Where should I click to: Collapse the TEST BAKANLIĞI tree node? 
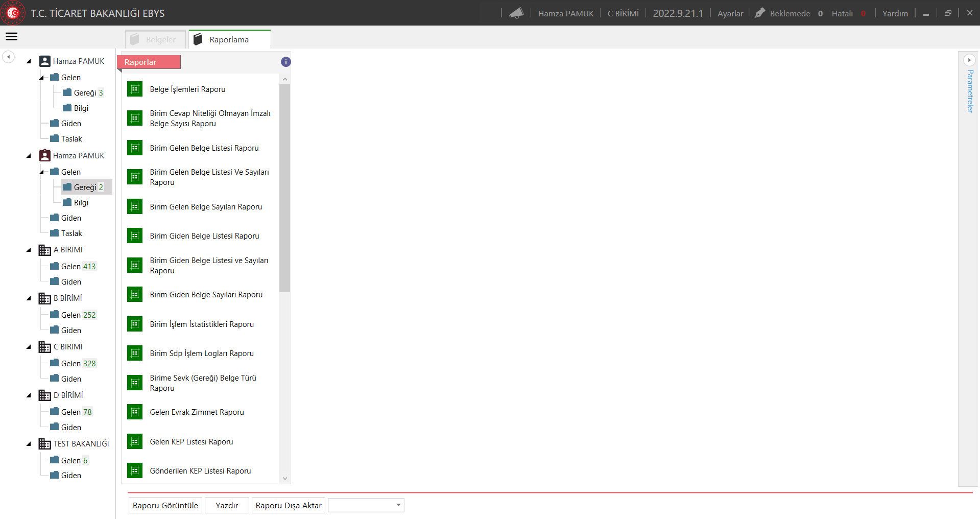tap(29, 444)
